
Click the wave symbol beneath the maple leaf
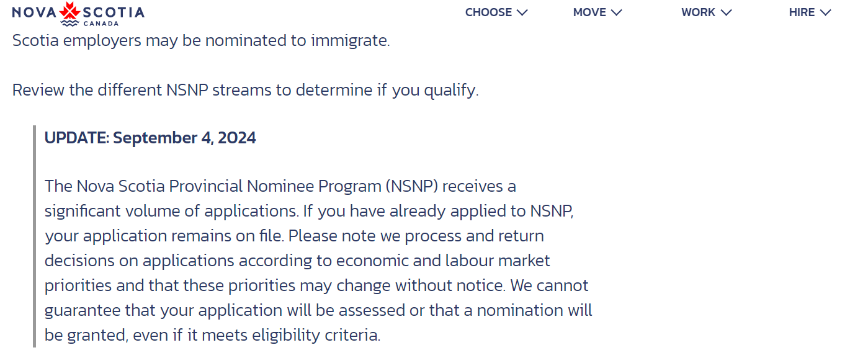pos(69,23)
